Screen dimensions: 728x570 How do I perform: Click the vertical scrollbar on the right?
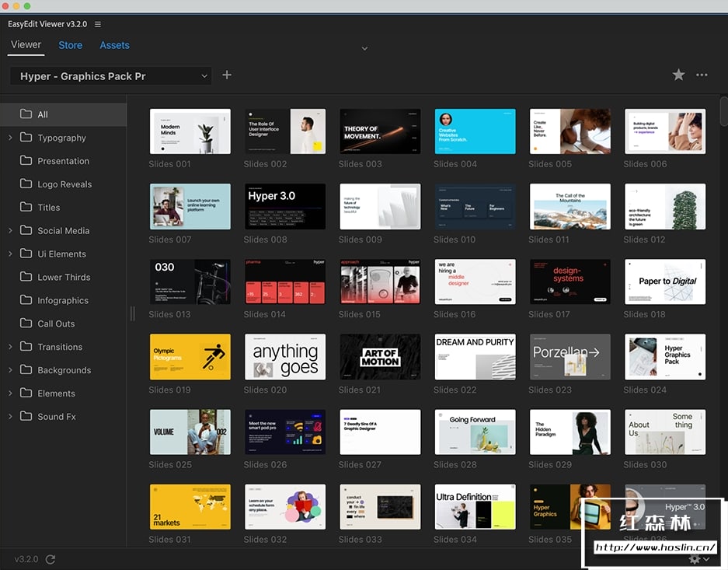coord(723,113)
